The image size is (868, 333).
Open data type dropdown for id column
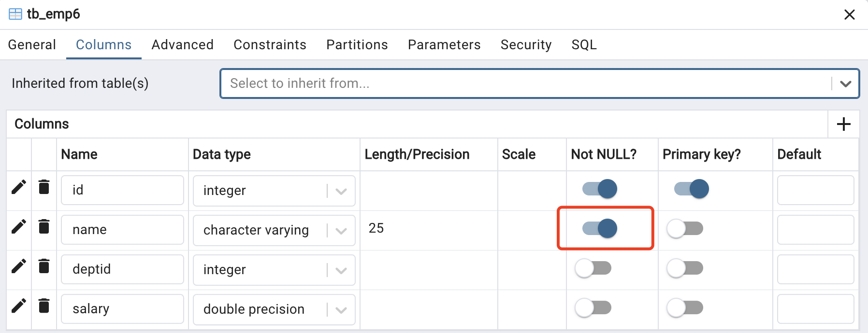[341, 191]
